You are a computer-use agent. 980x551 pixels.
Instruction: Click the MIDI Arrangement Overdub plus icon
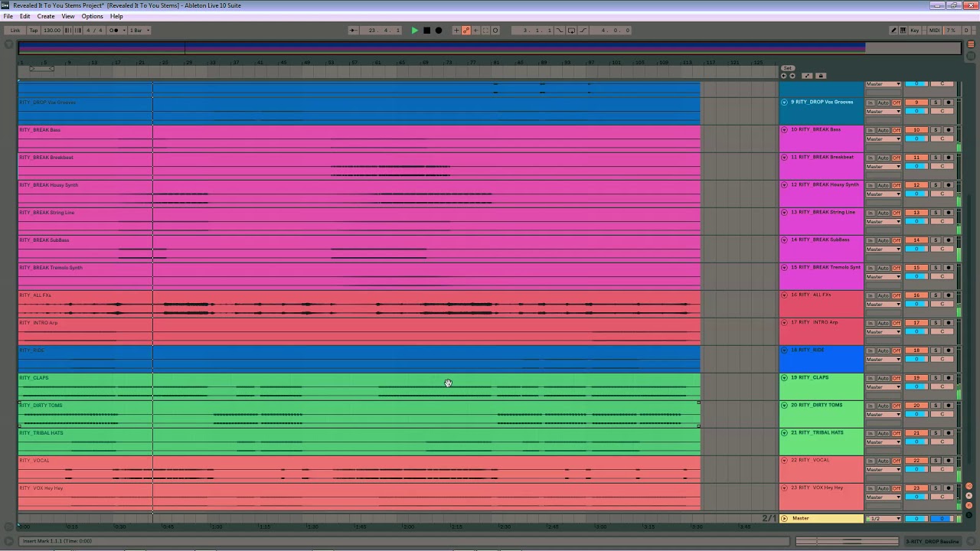tap(456, 31)
